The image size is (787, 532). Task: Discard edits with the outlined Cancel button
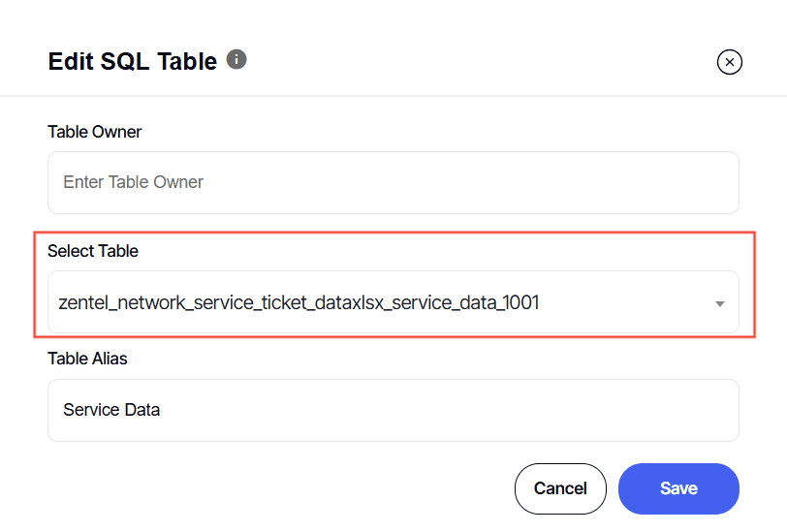tap(560, 488)
